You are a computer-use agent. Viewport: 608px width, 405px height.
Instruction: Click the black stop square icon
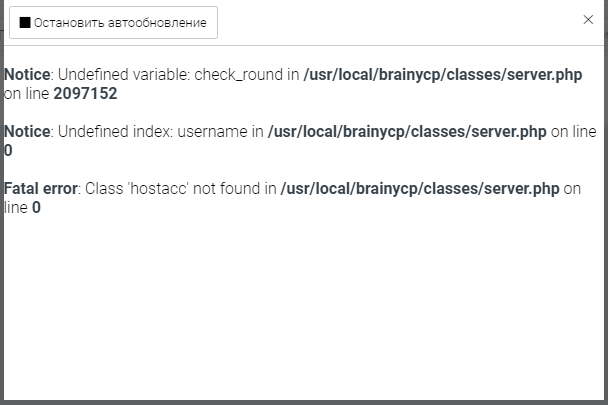(25, 23)
